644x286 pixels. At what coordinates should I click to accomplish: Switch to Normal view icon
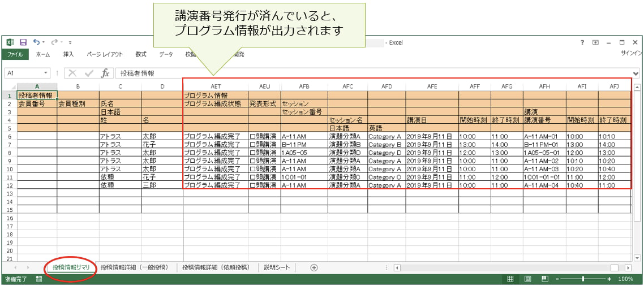point(510,279)
